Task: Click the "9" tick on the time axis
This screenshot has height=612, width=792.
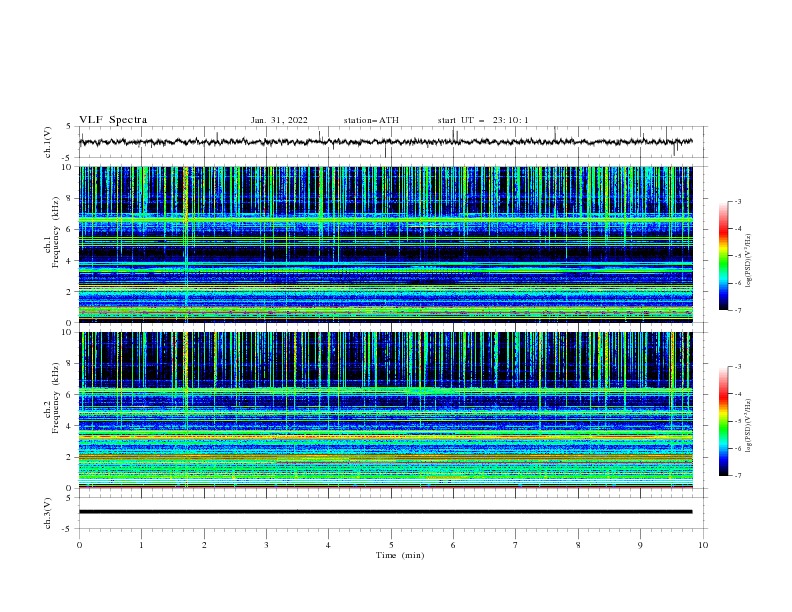Action: pos(640,545)
